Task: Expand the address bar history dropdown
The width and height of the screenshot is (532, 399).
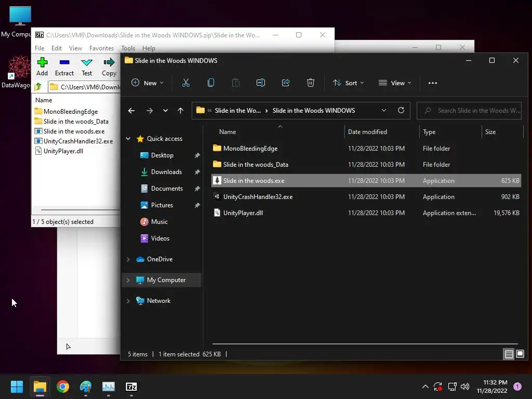Action: tap(384, 110)
